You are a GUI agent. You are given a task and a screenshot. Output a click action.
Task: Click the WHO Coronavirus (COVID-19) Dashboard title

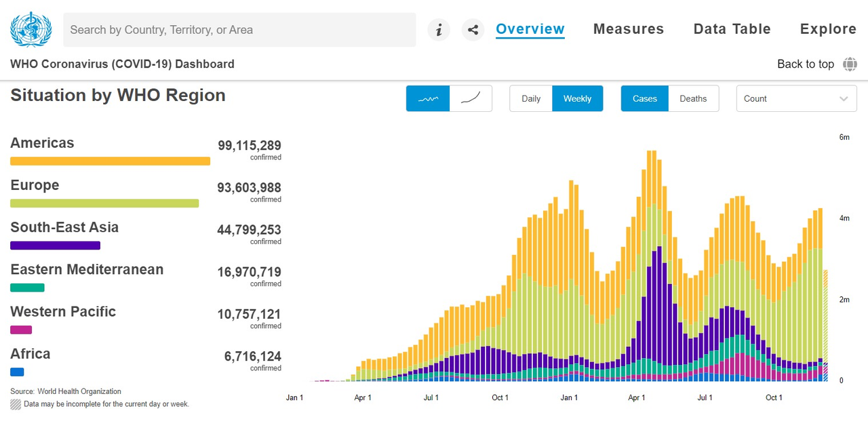click(x=122, y=64)
